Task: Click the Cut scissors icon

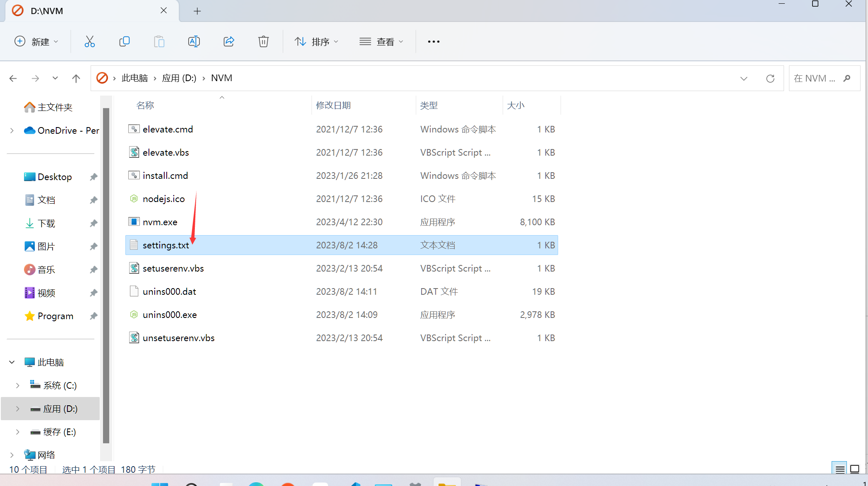Action: [89, 41]
